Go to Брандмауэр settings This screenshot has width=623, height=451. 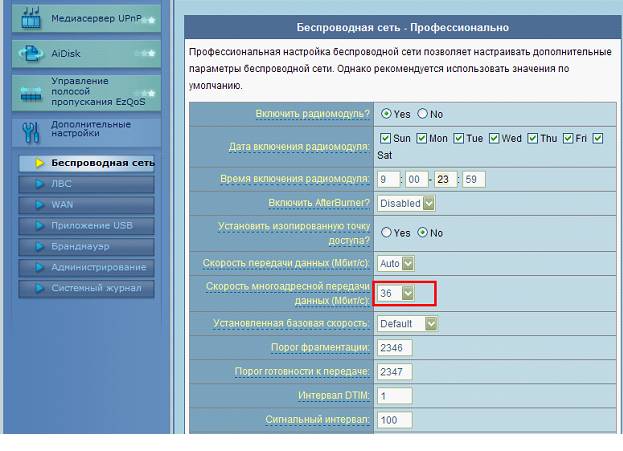click(x=86, y=246)
